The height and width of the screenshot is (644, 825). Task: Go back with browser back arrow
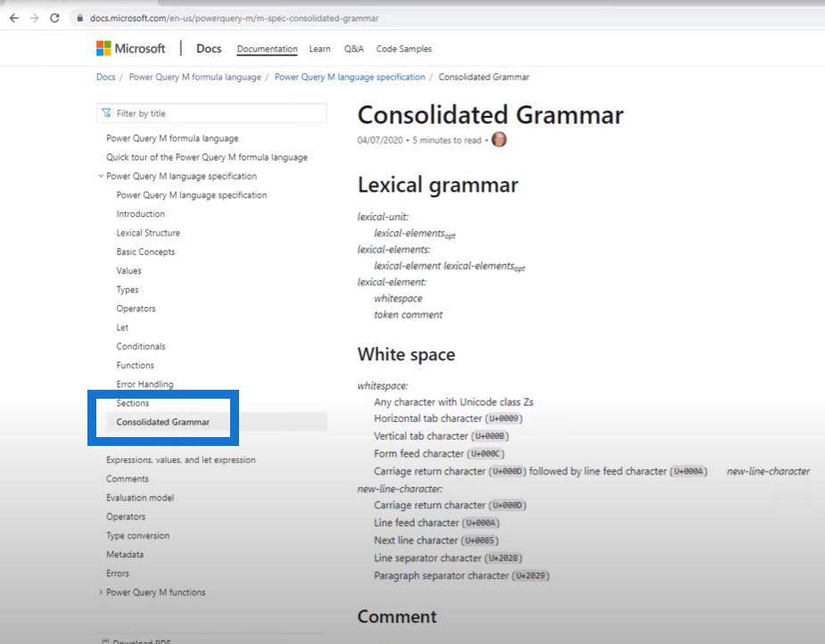point(14,18)
